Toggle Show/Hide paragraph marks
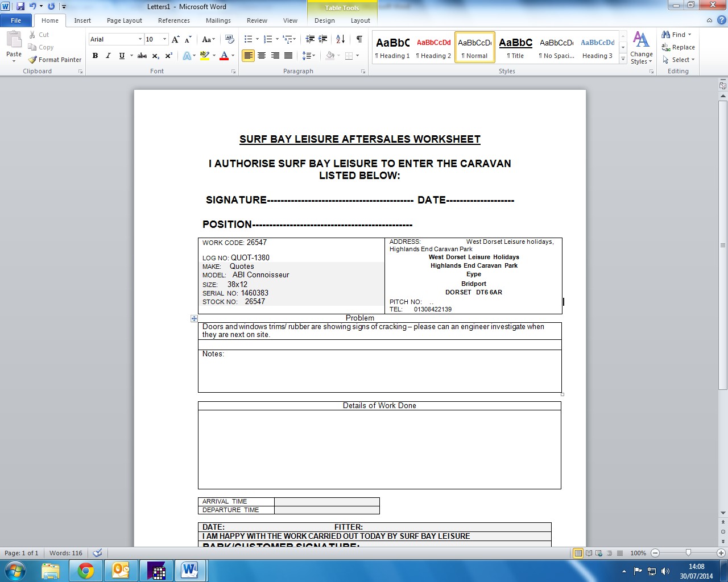The image size is (728, 582). point(359,39)
